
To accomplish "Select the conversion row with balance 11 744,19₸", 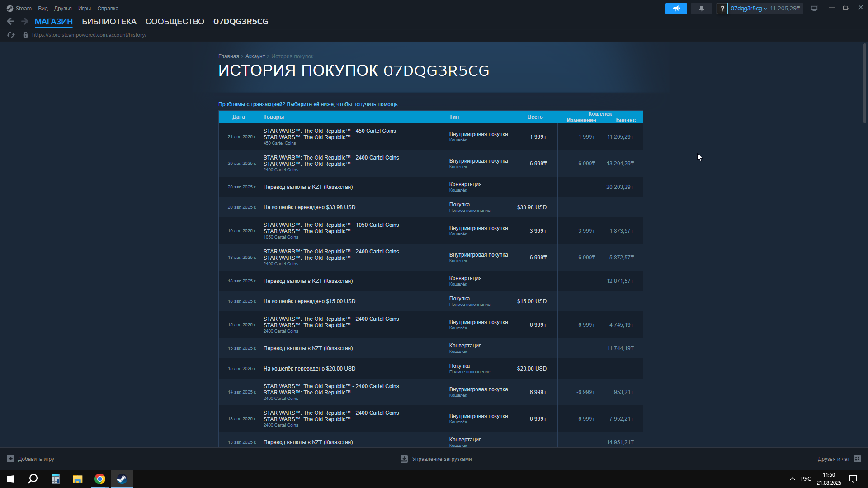I will [430, 348].
